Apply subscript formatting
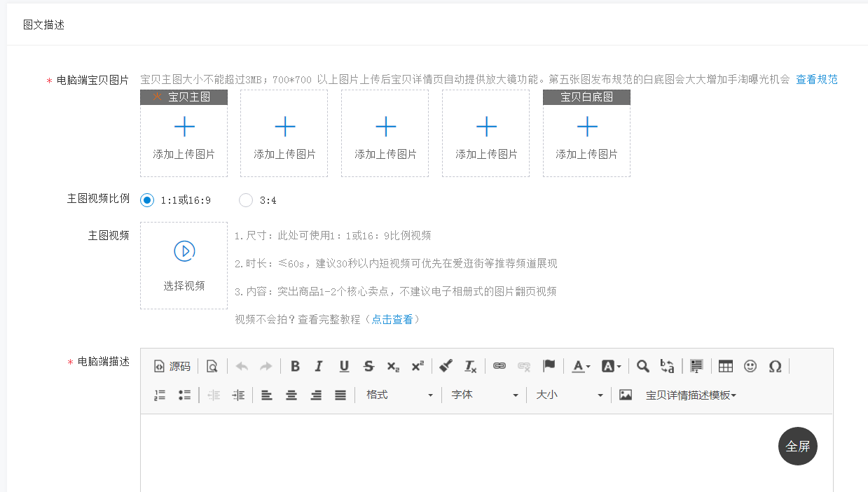Image resolution: width=868 pixels, height=492 pixels. 393,366
